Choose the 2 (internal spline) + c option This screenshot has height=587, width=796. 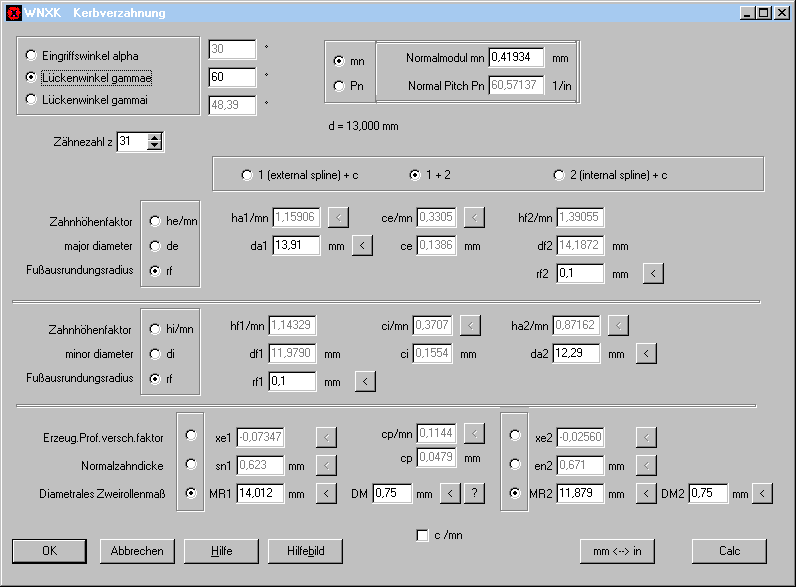click(x=558, y=175)
